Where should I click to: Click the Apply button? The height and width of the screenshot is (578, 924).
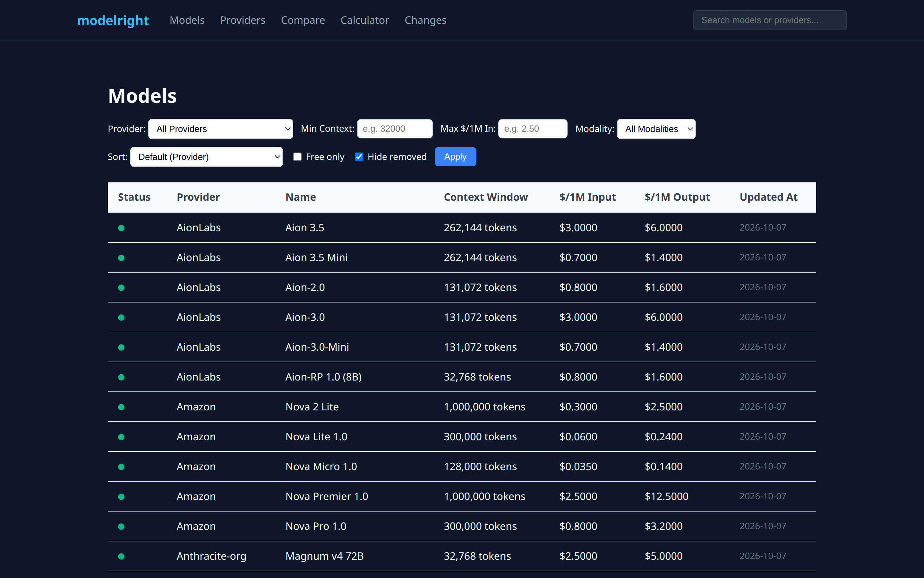coord(455,157)
